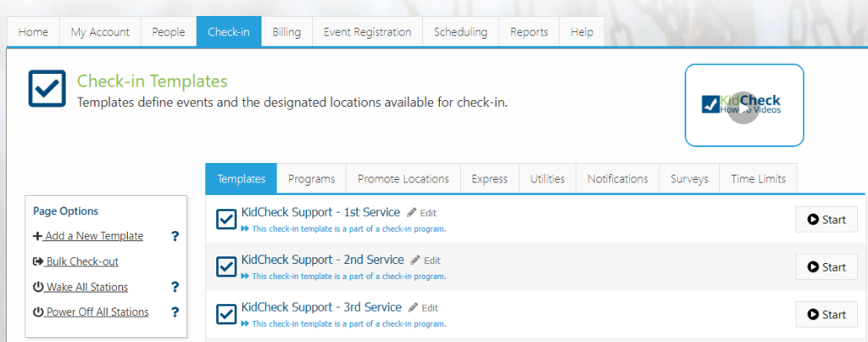Open the Surveys sub-tab
The height and width of the screenshot is (342, 868).
coord(689,179)
